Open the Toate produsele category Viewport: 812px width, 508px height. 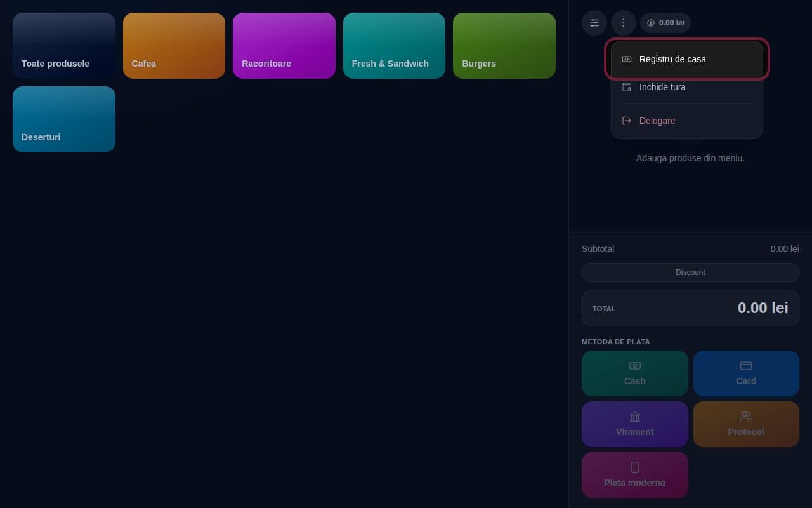(64, 46)
